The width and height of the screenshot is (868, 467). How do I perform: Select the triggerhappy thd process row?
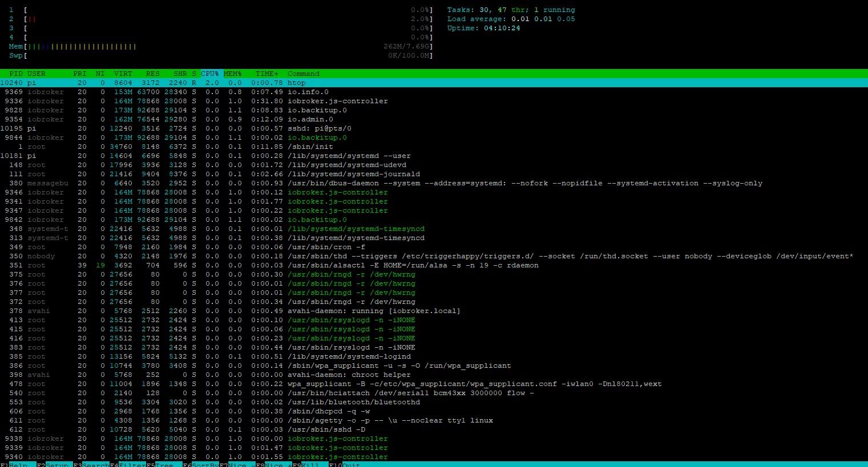coord(434,256)
